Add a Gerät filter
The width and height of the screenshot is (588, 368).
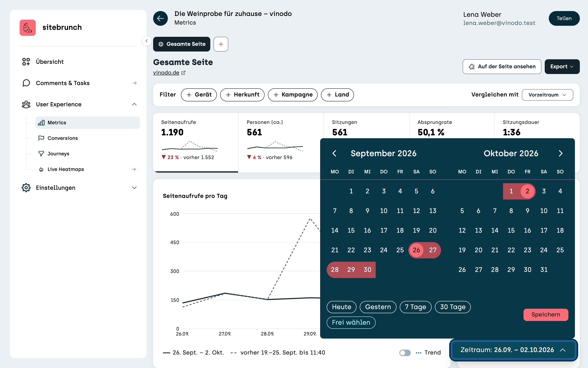pos(199,95)
